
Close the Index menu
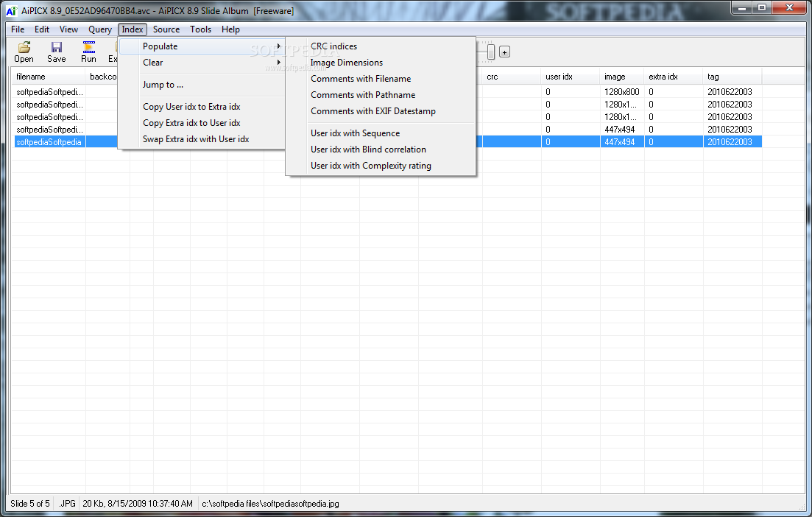[x=133, y=29]
